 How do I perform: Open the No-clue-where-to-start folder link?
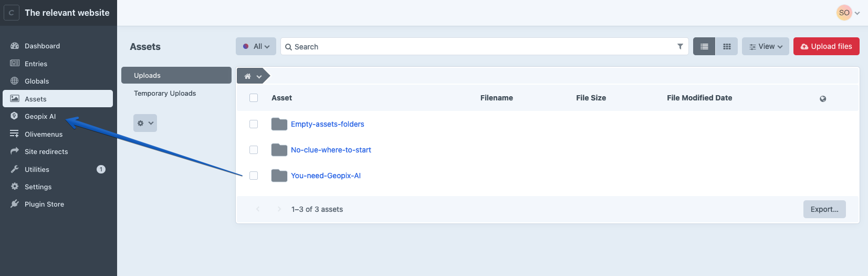pyautogui.click(x=331, y=150)
